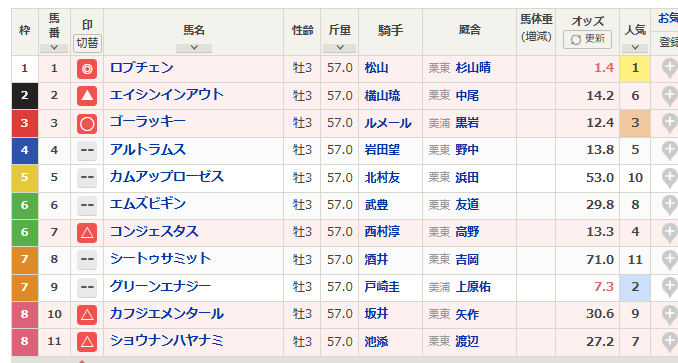
Task: Open trainer 黒岩 page
Action: point(467,123)
